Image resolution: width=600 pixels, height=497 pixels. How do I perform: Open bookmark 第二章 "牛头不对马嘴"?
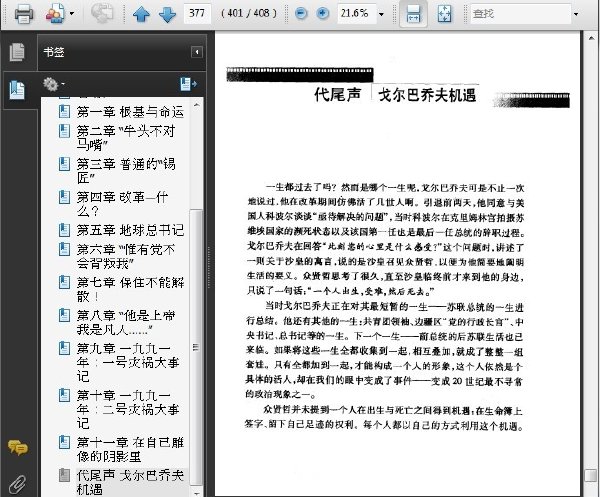(126, 138)
